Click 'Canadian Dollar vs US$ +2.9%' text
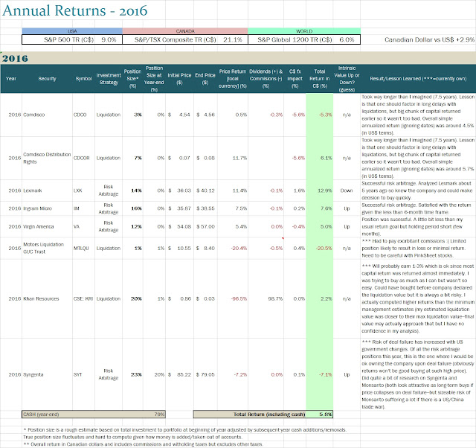 click(x=429, y=39)
